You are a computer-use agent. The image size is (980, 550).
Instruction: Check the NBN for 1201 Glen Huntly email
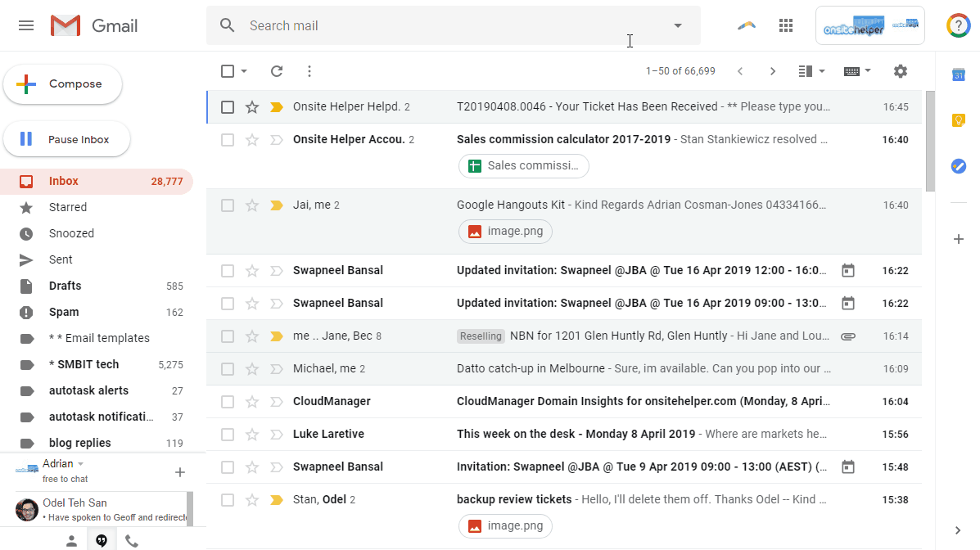(x=228, y=336)
